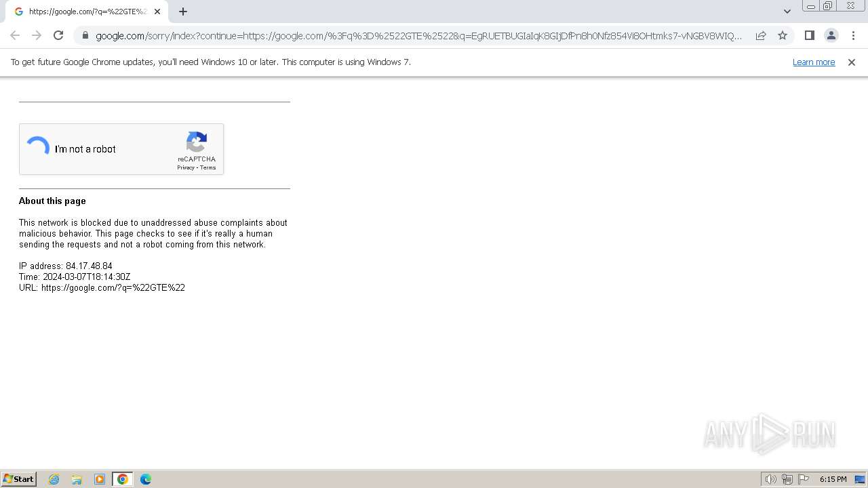Image resolution: width=868 pixels, height=488 pixels.
Task: Click the 6:15 PM system clock
Action: pos(833,479)
